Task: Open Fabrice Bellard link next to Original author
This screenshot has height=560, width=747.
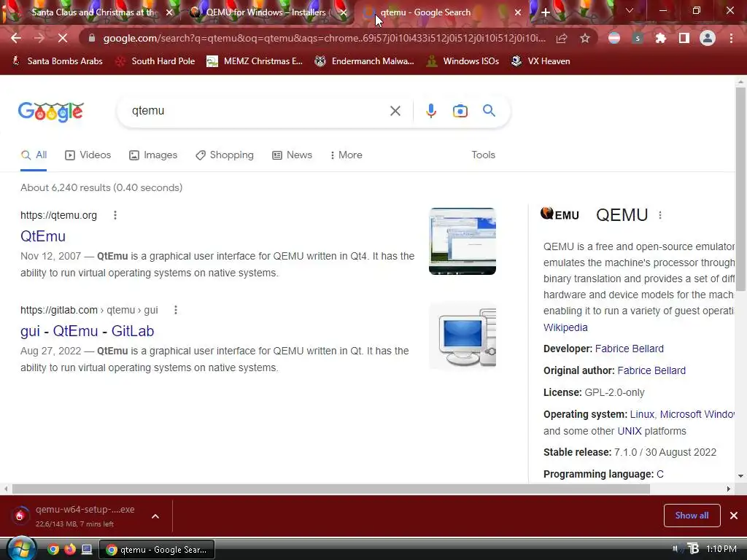Action: tap(651, 370)
